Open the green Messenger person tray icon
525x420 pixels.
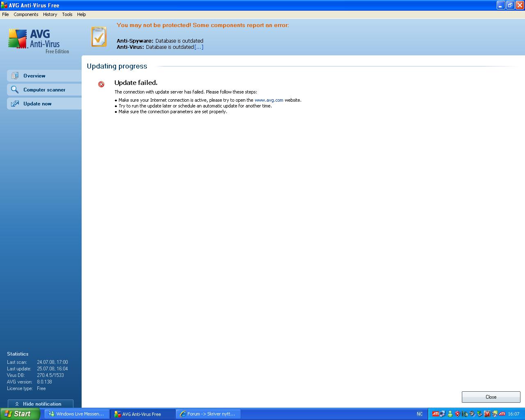[450, 414]
